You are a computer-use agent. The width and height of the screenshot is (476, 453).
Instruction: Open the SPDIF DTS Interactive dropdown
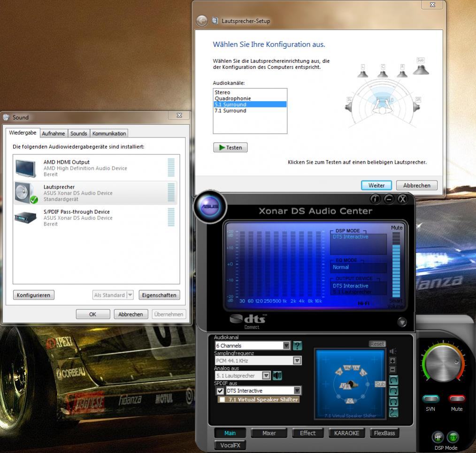263,391
